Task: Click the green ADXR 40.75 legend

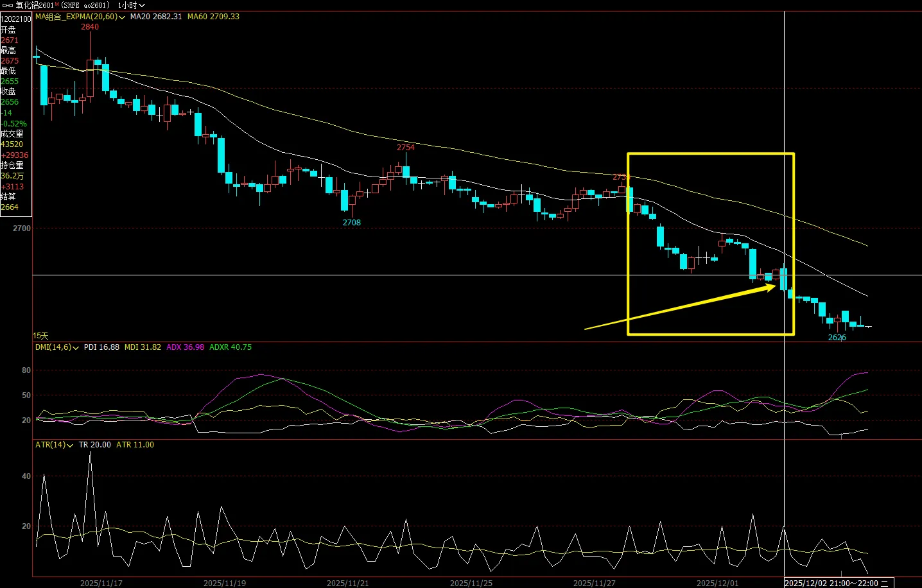Action: click(x=230, y=347)
